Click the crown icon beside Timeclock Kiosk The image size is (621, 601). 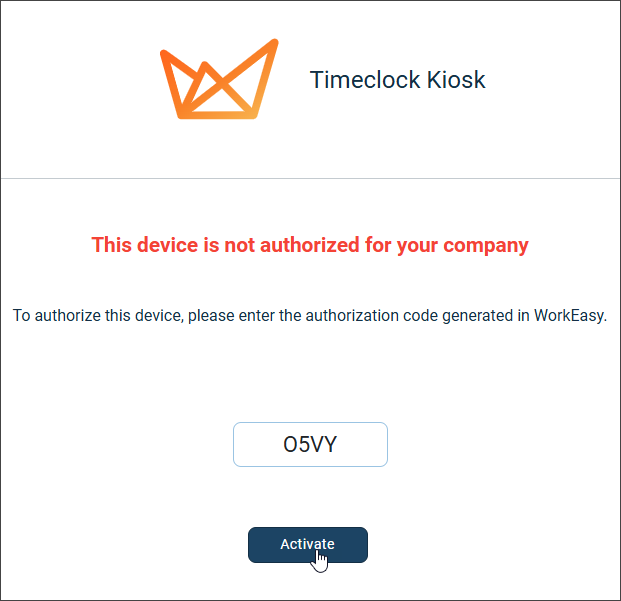pos(219,79)
